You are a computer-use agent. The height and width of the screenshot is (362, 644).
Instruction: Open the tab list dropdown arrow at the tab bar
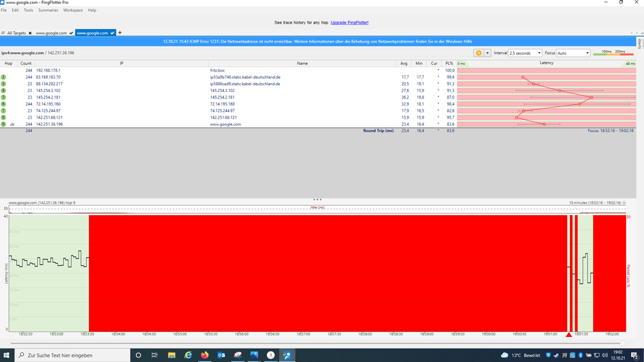(642, 33)
